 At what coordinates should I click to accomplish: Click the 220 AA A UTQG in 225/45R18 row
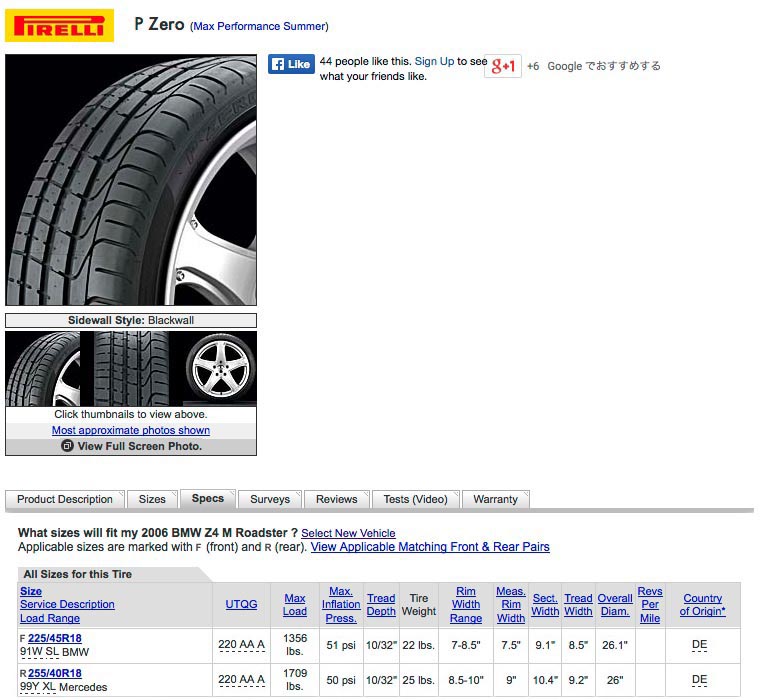241,645
